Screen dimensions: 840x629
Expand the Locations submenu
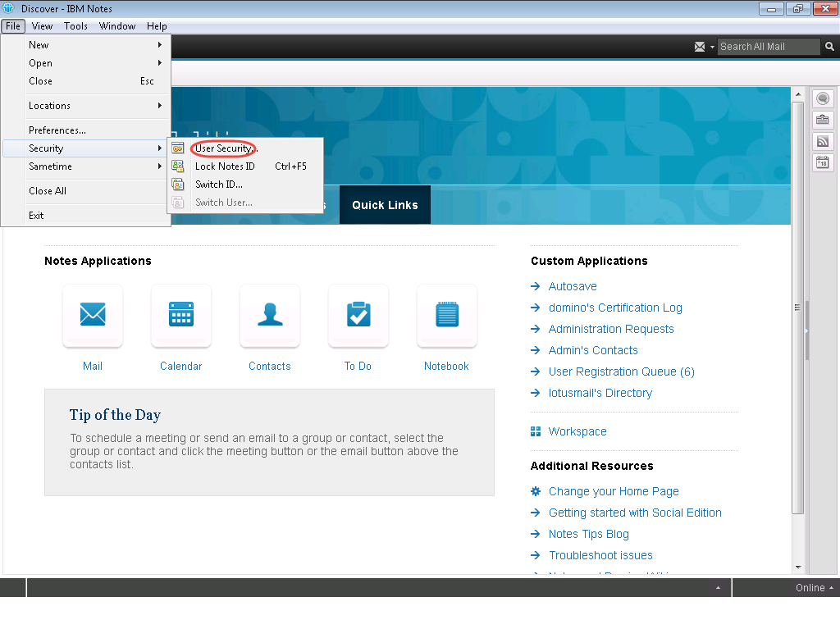160,106
